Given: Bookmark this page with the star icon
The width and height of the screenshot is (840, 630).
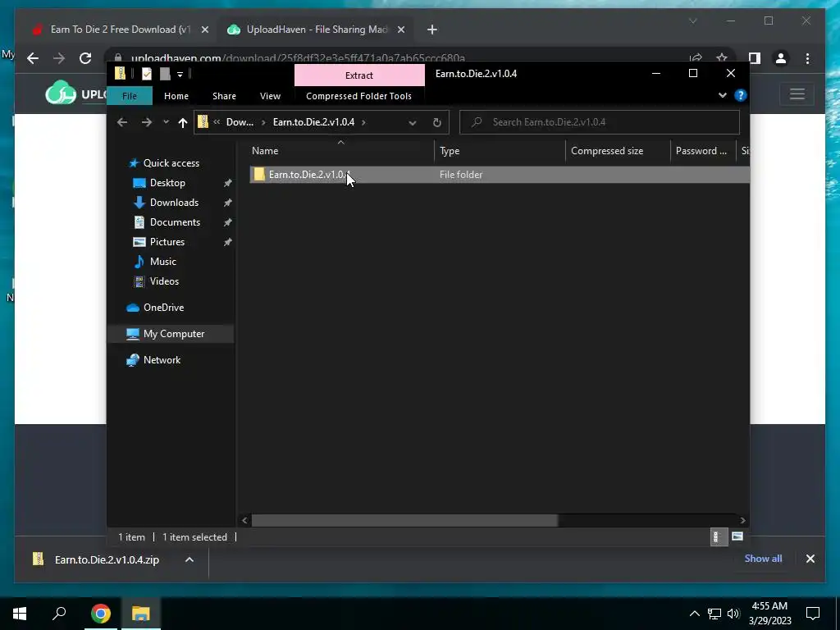Looking at the screenshot, I should pyautogui.click(x=722, y=58).
